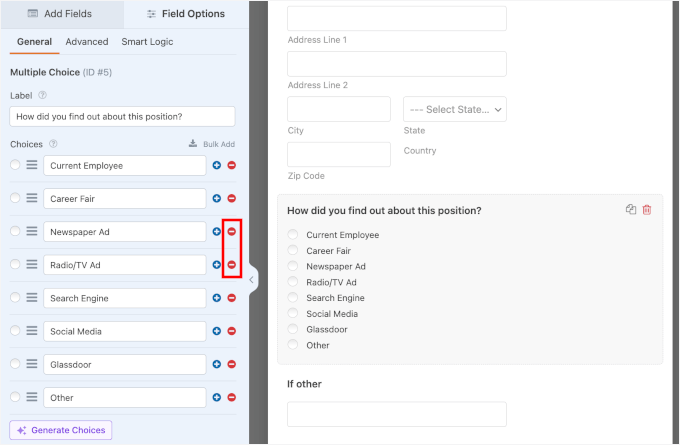Choose the Glassdoor option in preview
Image resolution: width=680 pixels, height=445 pixels.
tap(293, 329)
